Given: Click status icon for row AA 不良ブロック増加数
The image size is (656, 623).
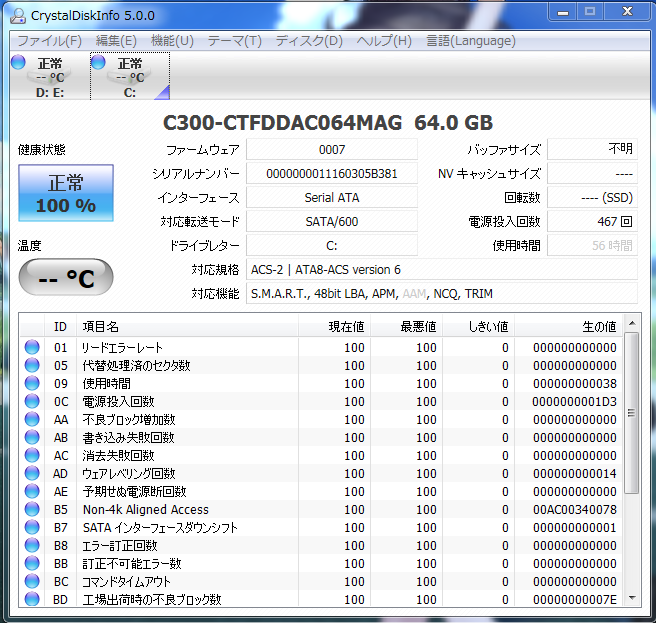Looking at the screenshot, I should 32,419.
